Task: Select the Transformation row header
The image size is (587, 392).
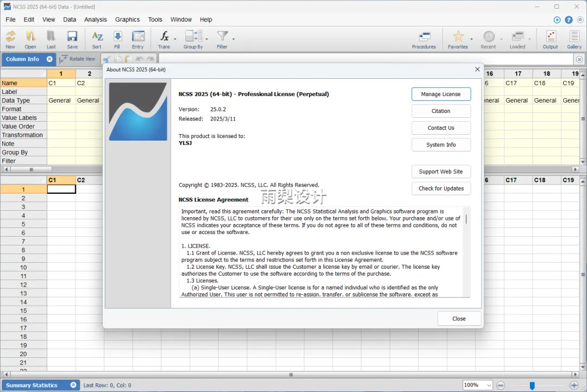Action: click(x=23, y=135)
